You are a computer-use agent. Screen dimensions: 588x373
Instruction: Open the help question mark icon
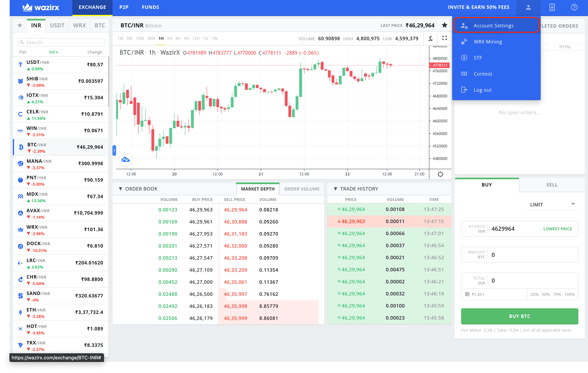(574, 7)
